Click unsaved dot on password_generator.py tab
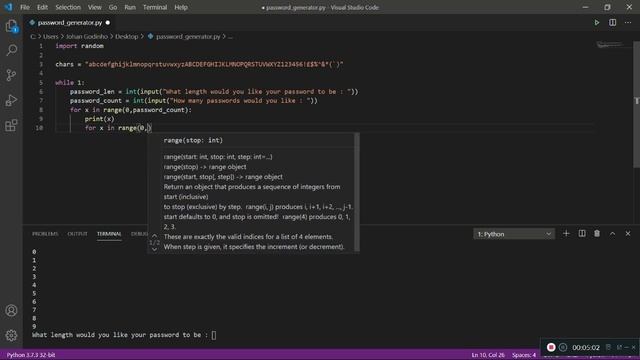Image resolution: width=640 pixels, height=360 pixels. pyautogui.click(x=108, y=23)
